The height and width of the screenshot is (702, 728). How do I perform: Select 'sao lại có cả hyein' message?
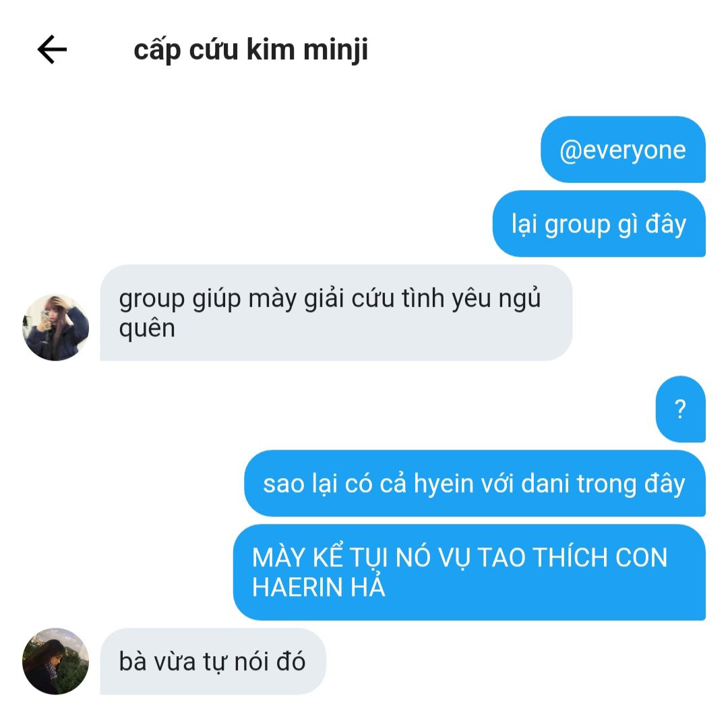click(x=475, y=484)
